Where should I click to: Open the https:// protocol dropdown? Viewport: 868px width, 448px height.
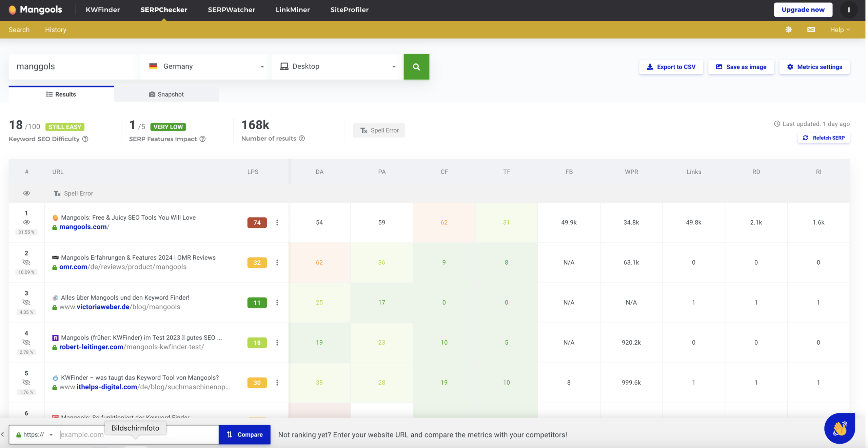coord(35,435)
